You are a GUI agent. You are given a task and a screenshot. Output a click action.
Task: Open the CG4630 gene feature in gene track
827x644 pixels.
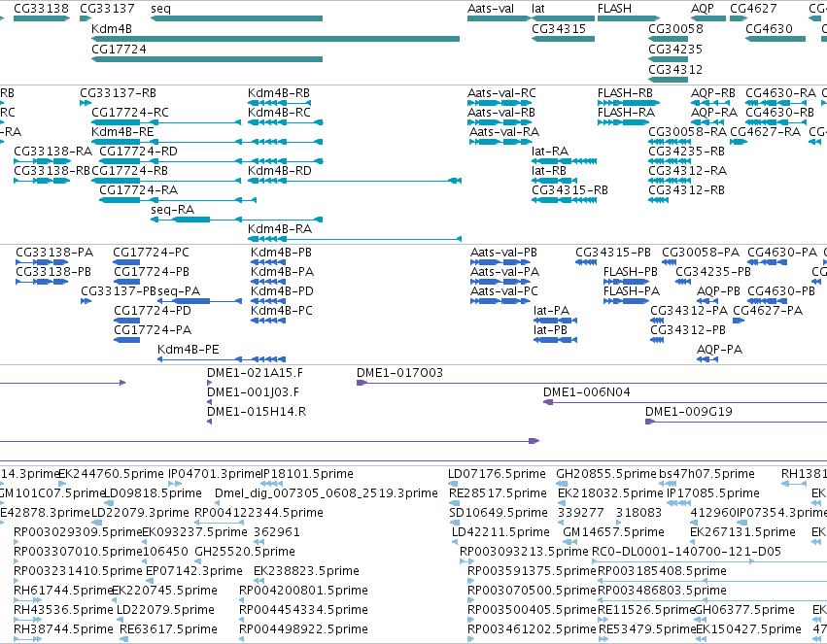point(775,39)
